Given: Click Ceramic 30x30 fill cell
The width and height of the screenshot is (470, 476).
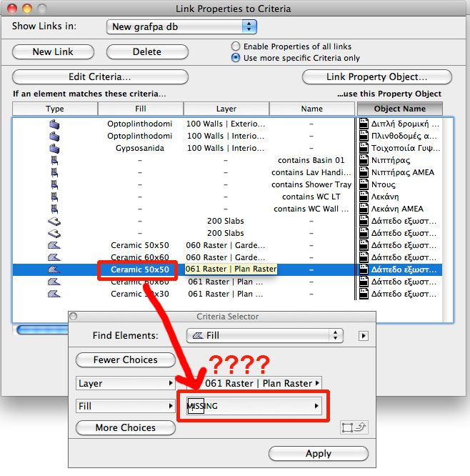Looking at the screenshot, I should (140, 294).
